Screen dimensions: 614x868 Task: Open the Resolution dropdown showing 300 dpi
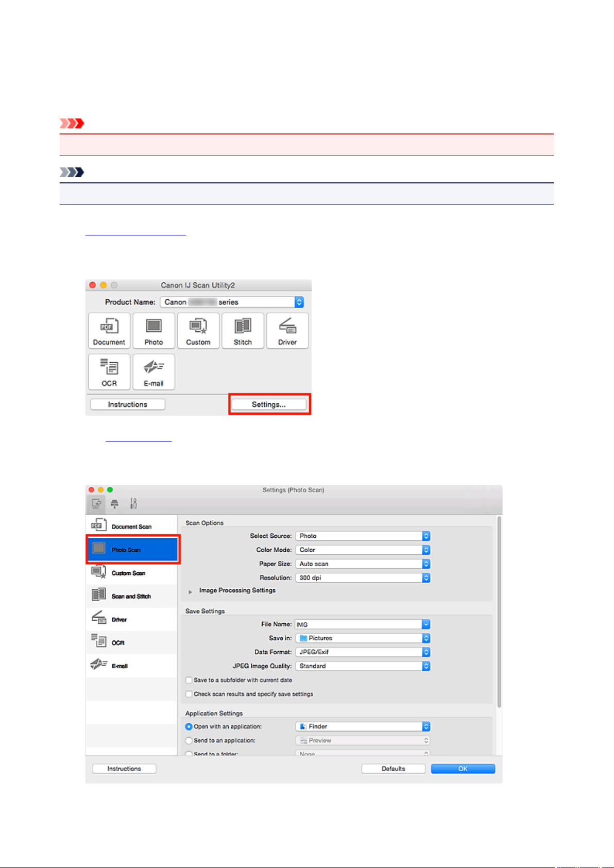363,577
